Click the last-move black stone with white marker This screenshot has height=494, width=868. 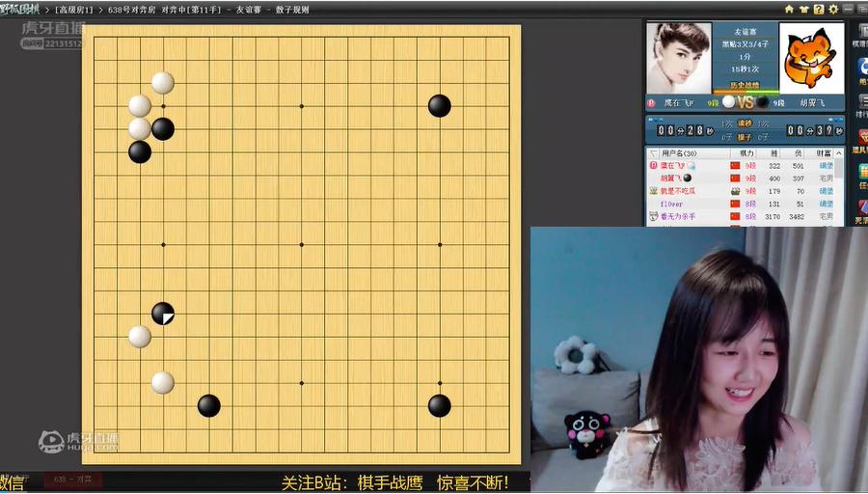(x=163, y=314)
